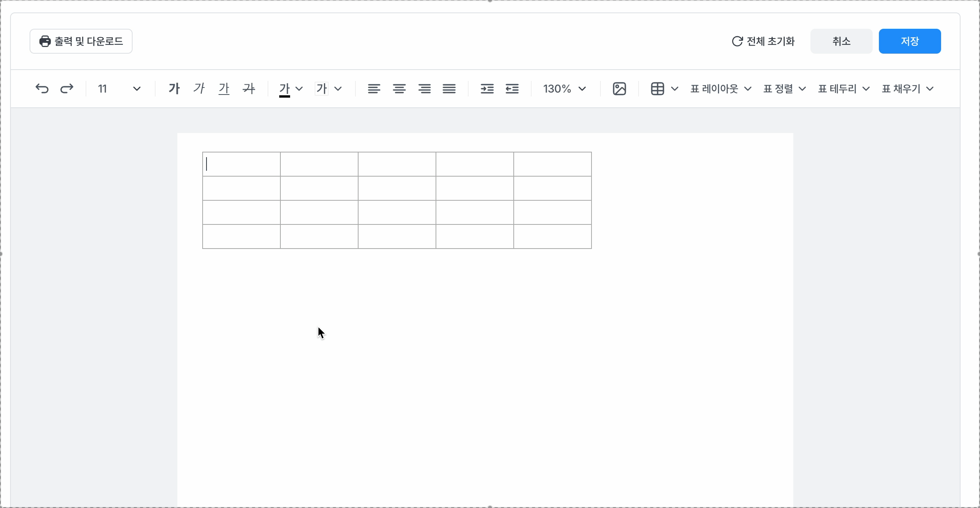Open the 130% zoom dropdown
Viewport: 980px width, 508px height.
tap(564, 89)
